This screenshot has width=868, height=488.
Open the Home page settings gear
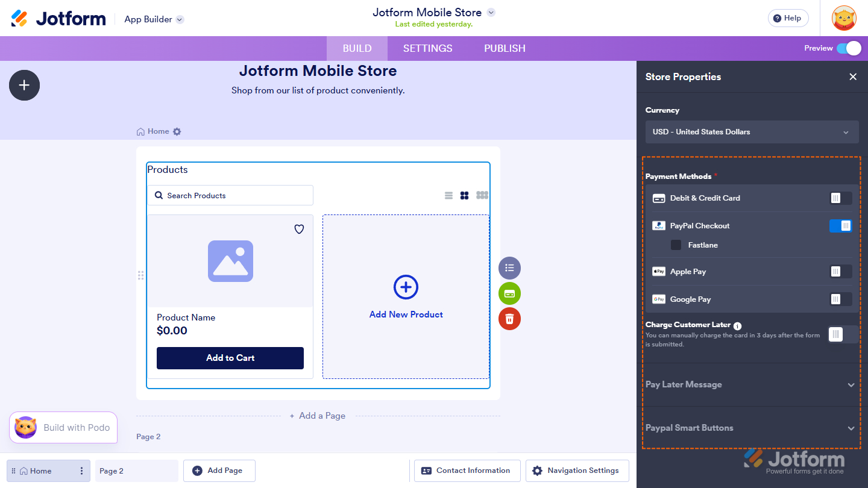click(177, 131)
